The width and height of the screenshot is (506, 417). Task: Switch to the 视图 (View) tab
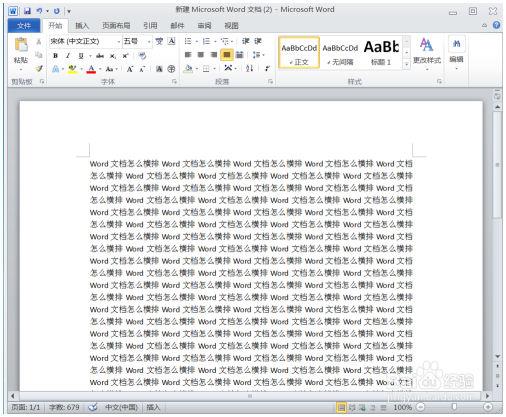click(x=231, y=26)
